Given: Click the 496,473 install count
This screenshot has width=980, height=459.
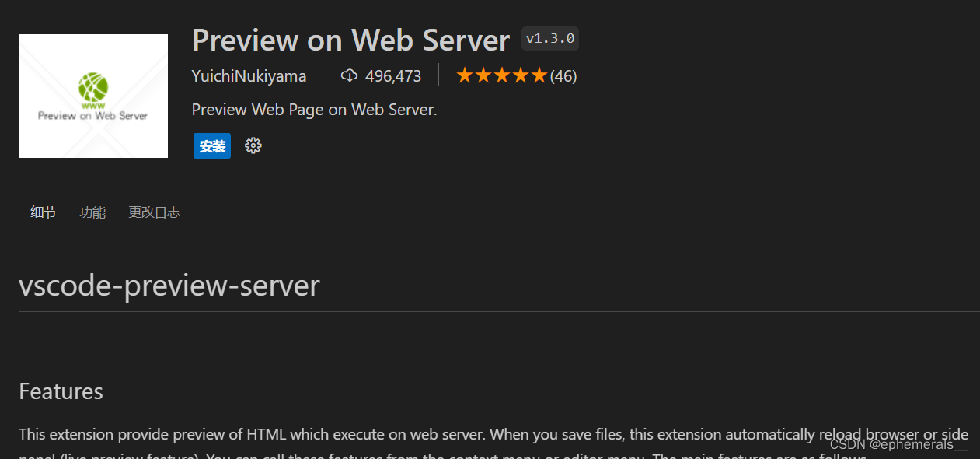Looking at the screenshot, I should tap(393, 76).
